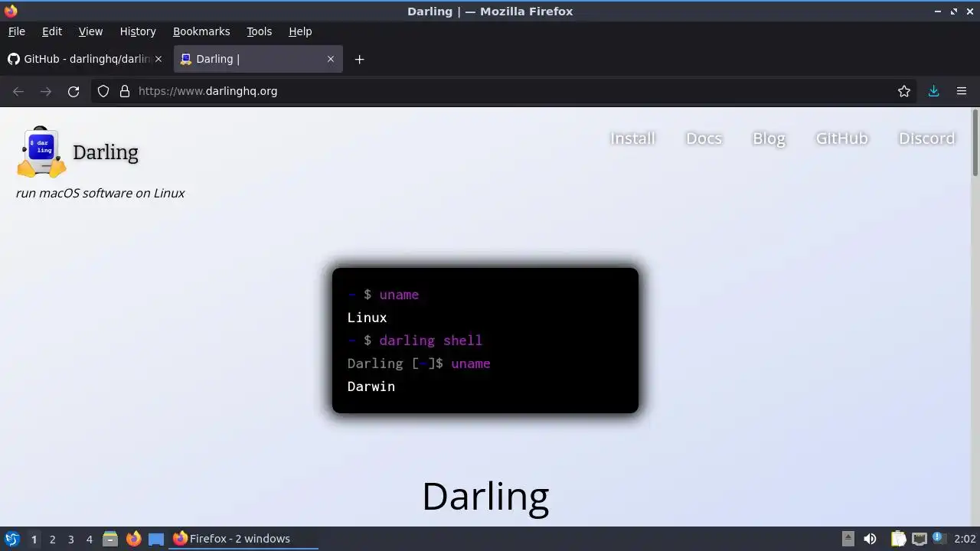Go back with the back arrow
The width and height of the screenshot is (980, 551).
click(18, 91)
